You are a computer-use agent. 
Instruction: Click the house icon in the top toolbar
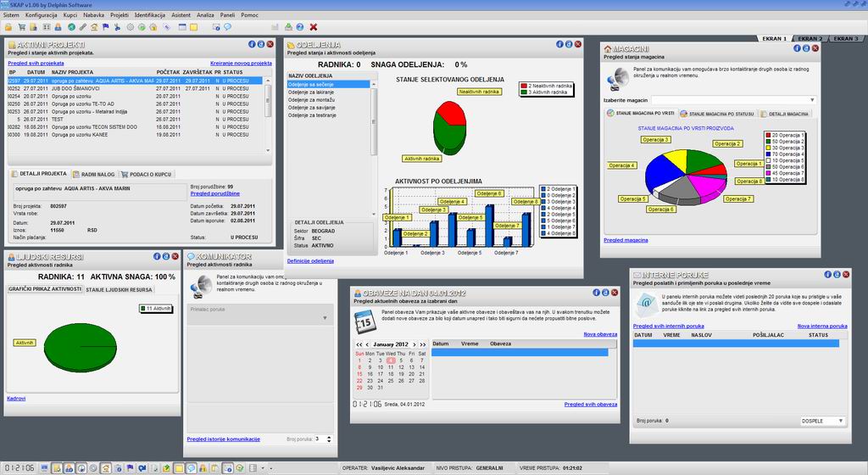94,26
